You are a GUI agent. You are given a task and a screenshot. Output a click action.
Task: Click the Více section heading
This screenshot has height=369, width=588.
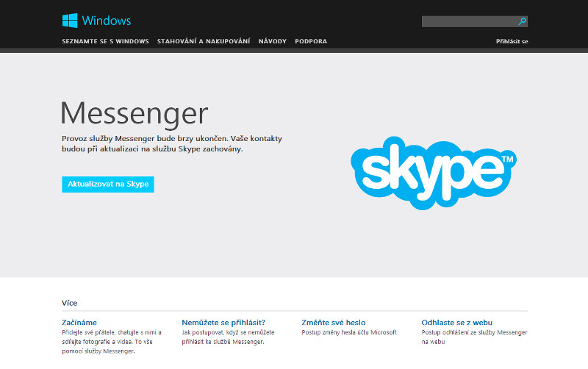click(x=69, y=303)
